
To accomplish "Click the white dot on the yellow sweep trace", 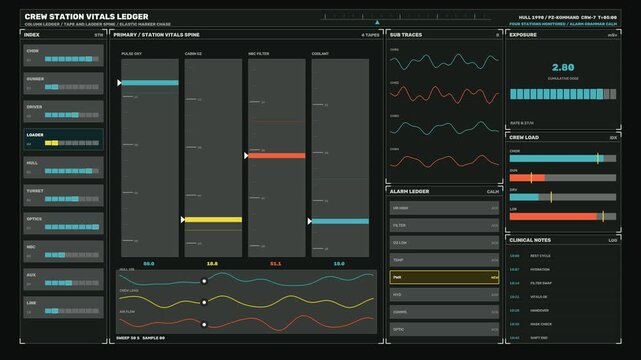I will coord(204,302).
